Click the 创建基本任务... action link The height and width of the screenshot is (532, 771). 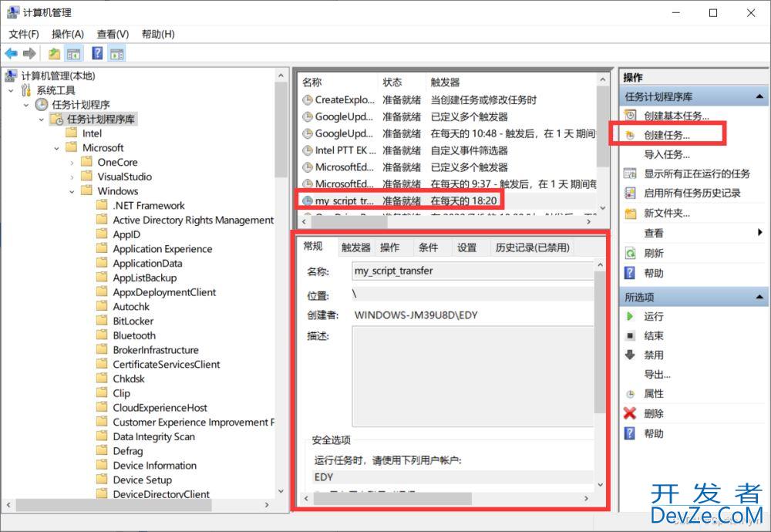[677, 116]
